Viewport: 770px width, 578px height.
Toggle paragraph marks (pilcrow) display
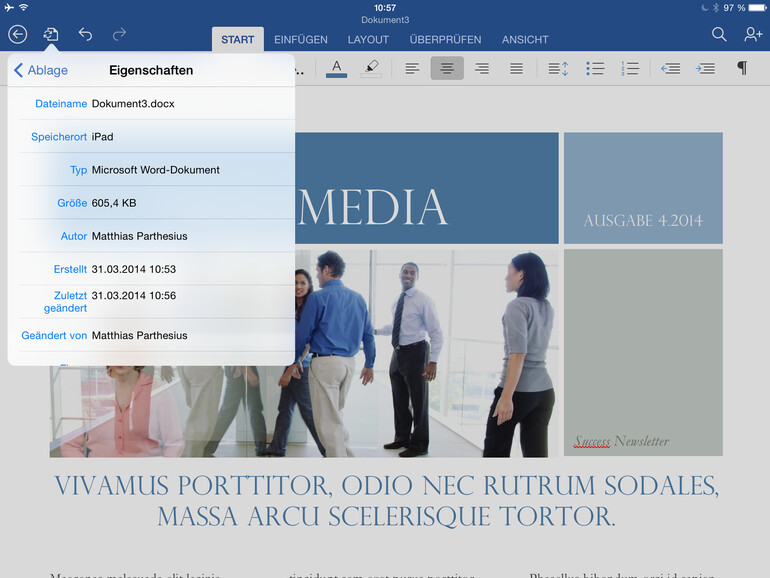tap(741, 68)
